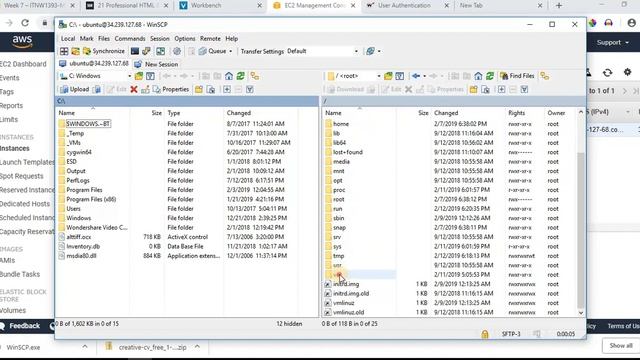Open the PuTTY icon beside the console icon
The image size is (640, 360).
pos(146,51)
